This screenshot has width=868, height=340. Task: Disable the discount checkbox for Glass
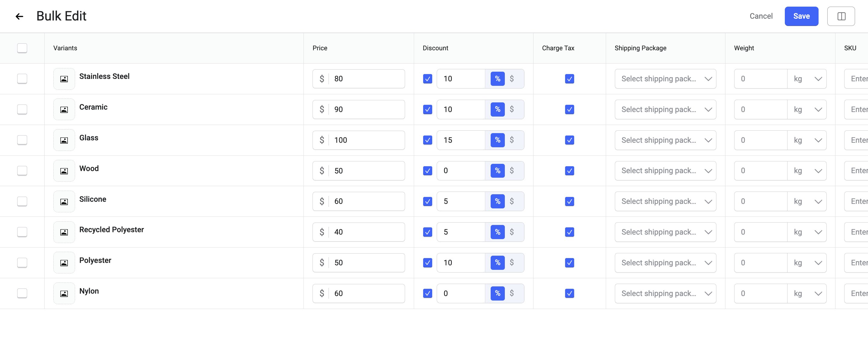[x=427, y=140]
